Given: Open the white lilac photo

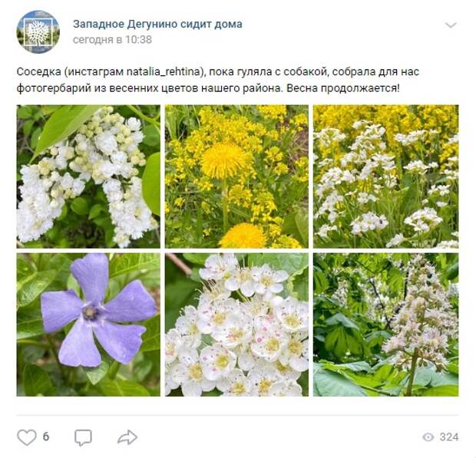Looking at the screenshot, I should click(x=88, y=176).
